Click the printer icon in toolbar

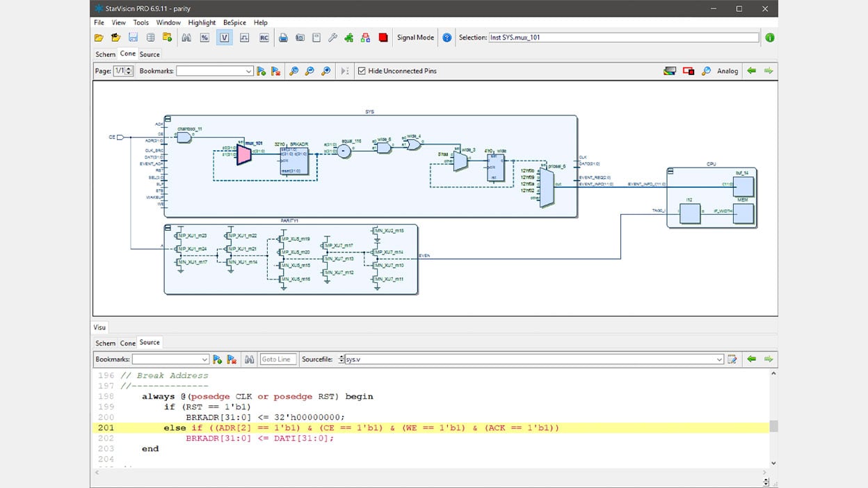click(283, 38)
